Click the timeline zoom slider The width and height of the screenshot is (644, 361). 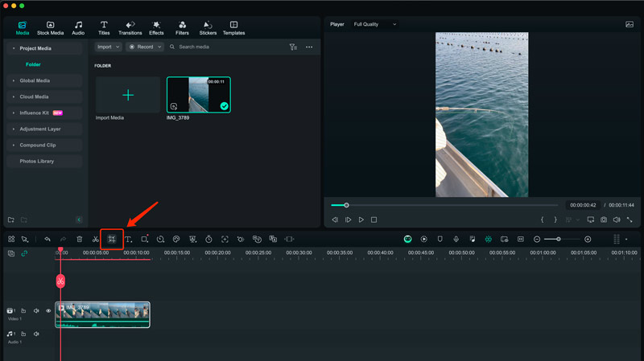tap(559, 239)
